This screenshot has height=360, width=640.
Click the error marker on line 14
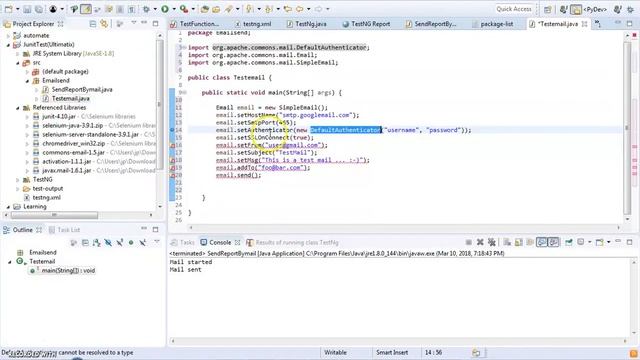point(172,130)
